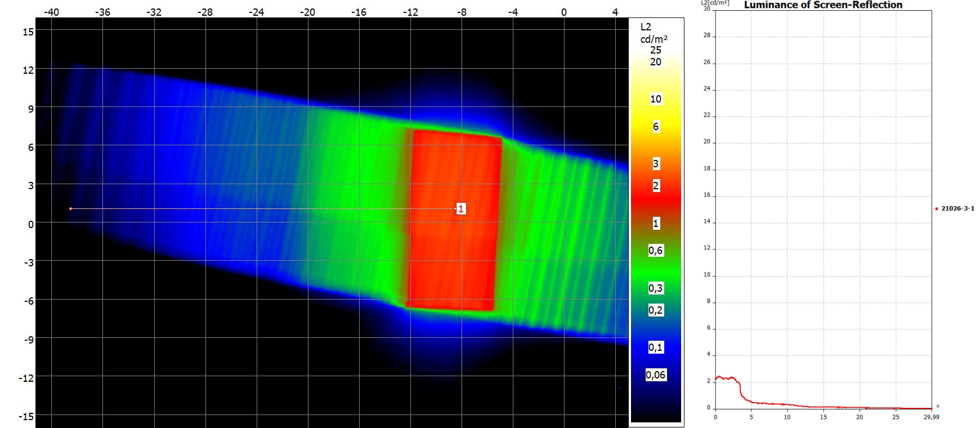Click the 29,99 label on the graph x-axis
The height and width of the screenshot is (428, 980).
pyautogui.click(x=931, y=417)
